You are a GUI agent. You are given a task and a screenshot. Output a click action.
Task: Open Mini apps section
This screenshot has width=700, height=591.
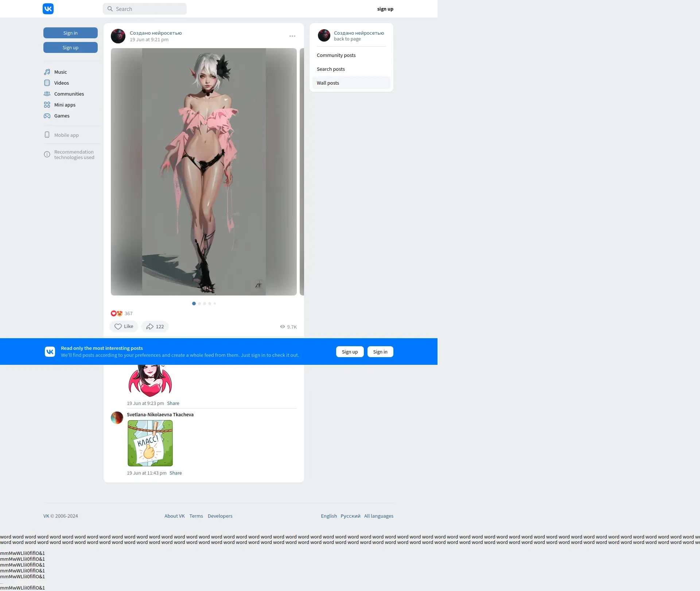tap(65, 105)
